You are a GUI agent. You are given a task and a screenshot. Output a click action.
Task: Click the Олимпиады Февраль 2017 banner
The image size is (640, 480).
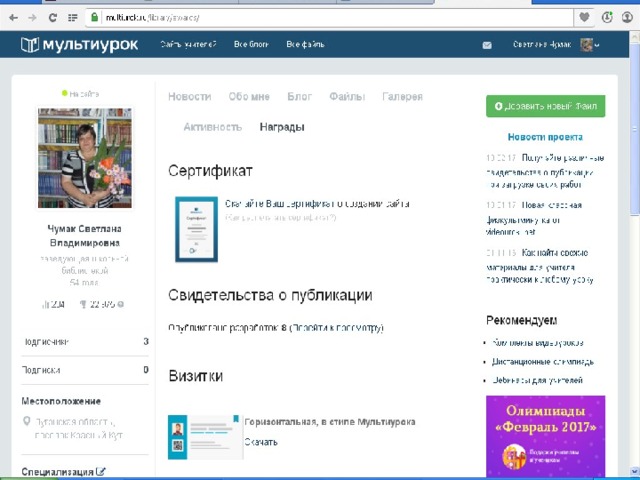point(545,436)
